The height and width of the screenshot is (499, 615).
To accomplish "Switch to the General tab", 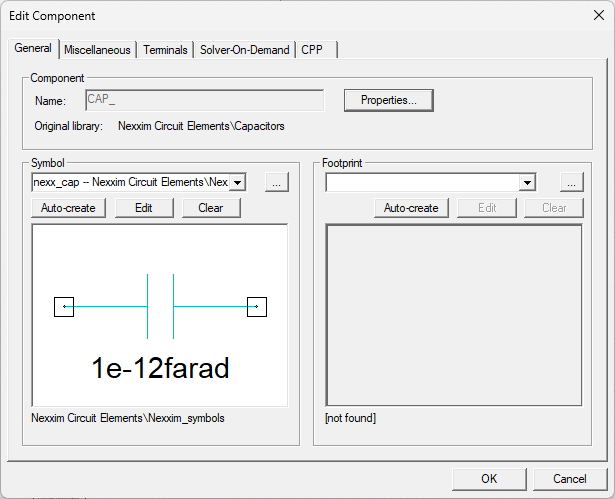I will point(33,48).
